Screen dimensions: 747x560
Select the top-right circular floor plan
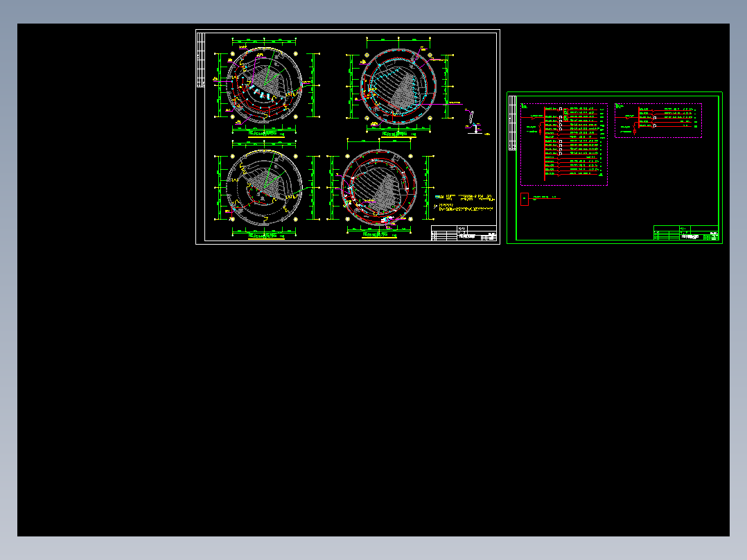coord(398,87)
